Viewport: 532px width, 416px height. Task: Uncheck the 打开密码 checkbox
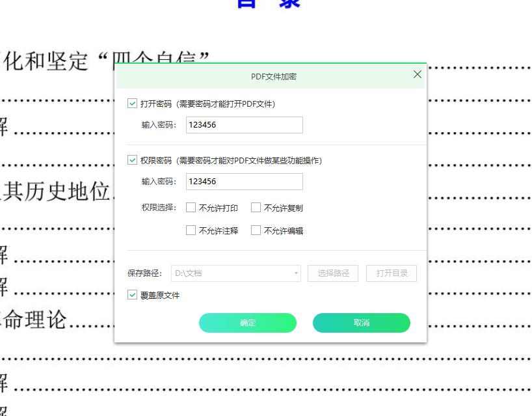pyautogui.click(x=132, y=104)
